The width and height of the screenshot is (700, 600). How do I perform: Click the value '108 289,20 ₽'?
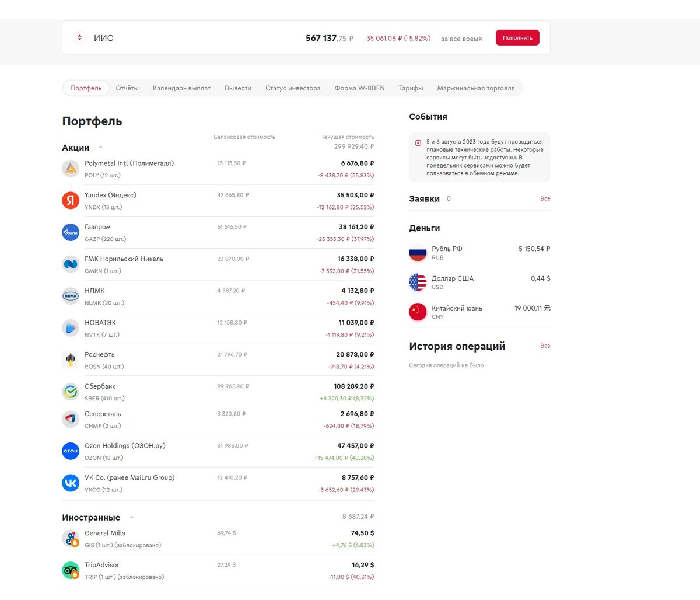click(354, 386)
